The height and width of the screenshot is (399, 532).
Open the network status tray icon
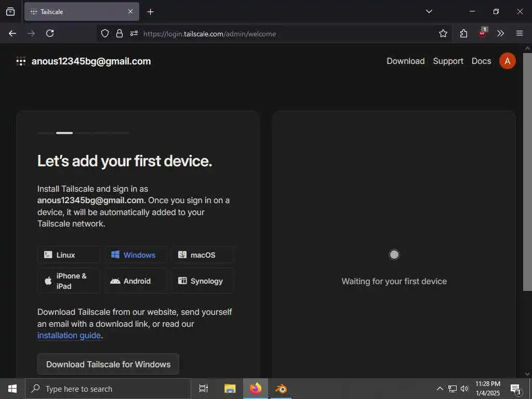453,389
